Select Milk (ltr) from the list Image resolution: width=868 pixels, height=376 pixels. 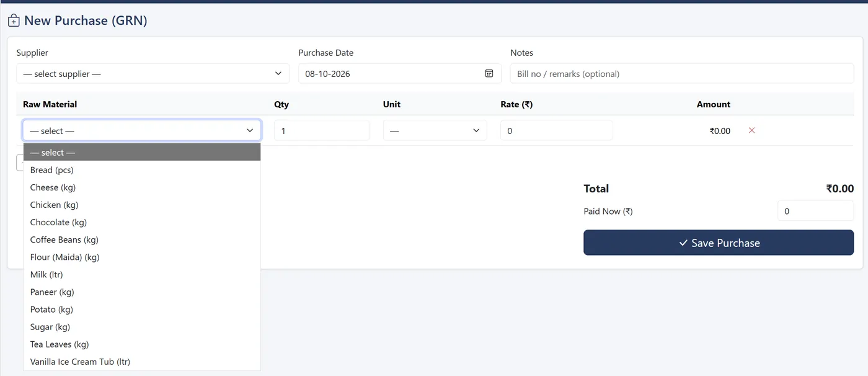(x=142, y=274)
